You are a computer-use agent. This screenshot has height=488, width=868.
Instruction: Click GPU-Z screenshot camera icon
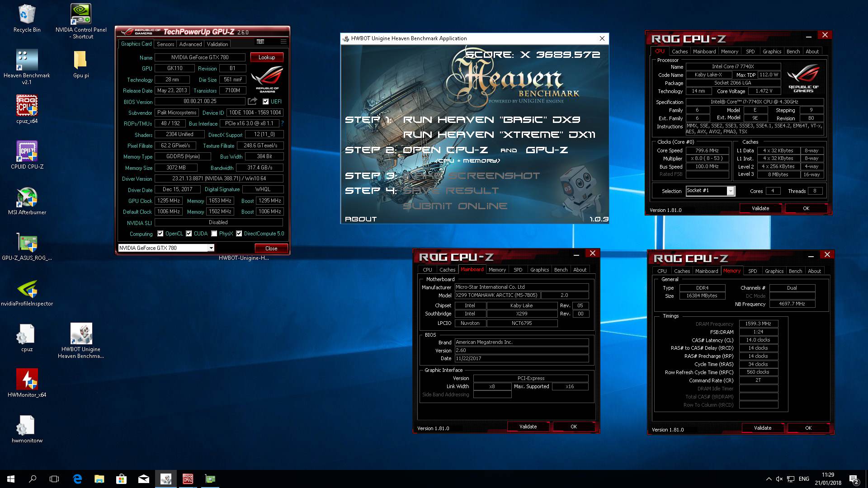260,42
